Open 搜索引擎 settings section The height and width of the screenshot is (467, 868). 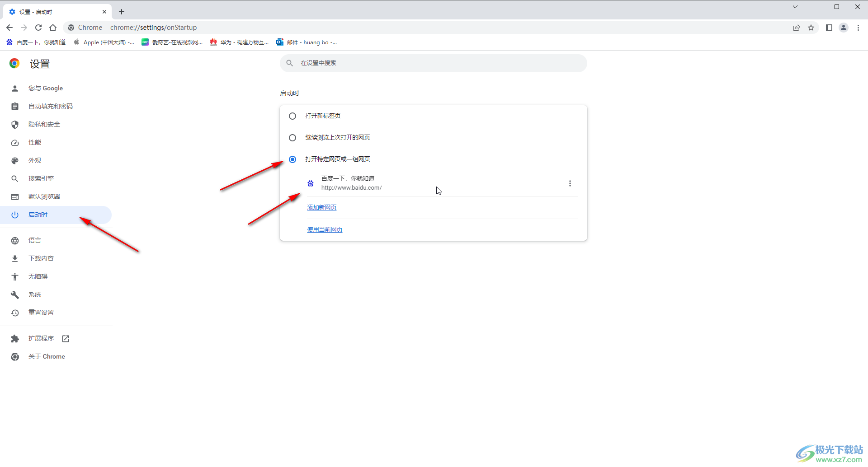coord(56,178)
